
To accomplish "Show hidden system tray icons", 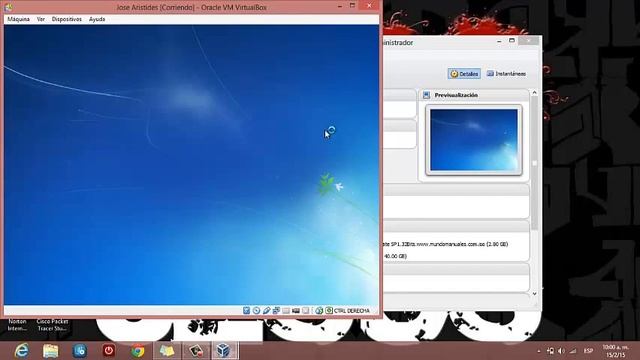I will [x=539, y=351].
